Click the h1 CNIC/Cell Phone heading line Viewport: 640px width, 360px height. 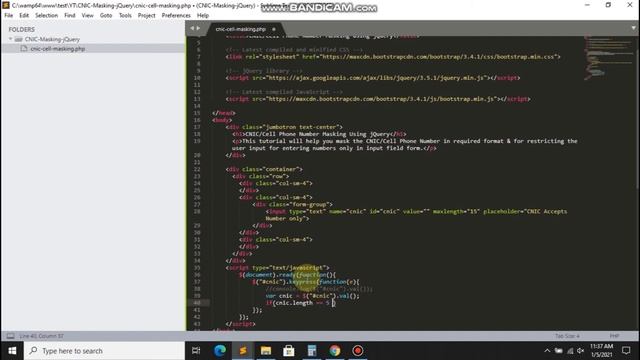pos(319,134)
